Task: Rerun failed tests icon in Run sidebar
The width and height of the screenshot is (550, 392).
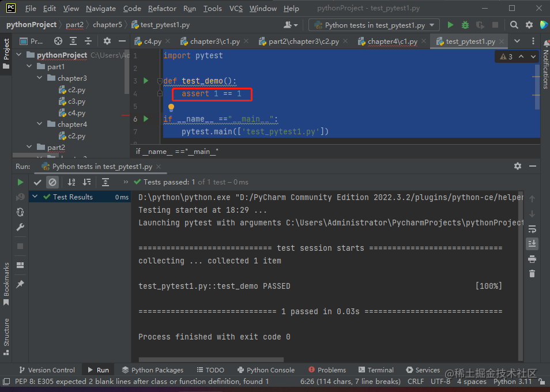Action: point(20,197)
